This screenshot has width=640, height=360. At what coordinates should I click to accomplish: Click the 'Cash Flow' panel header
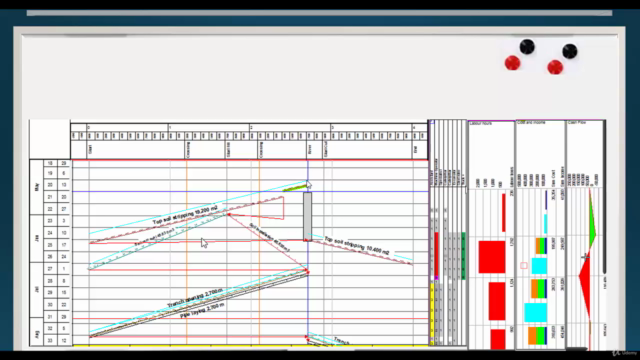click(577, 122)
